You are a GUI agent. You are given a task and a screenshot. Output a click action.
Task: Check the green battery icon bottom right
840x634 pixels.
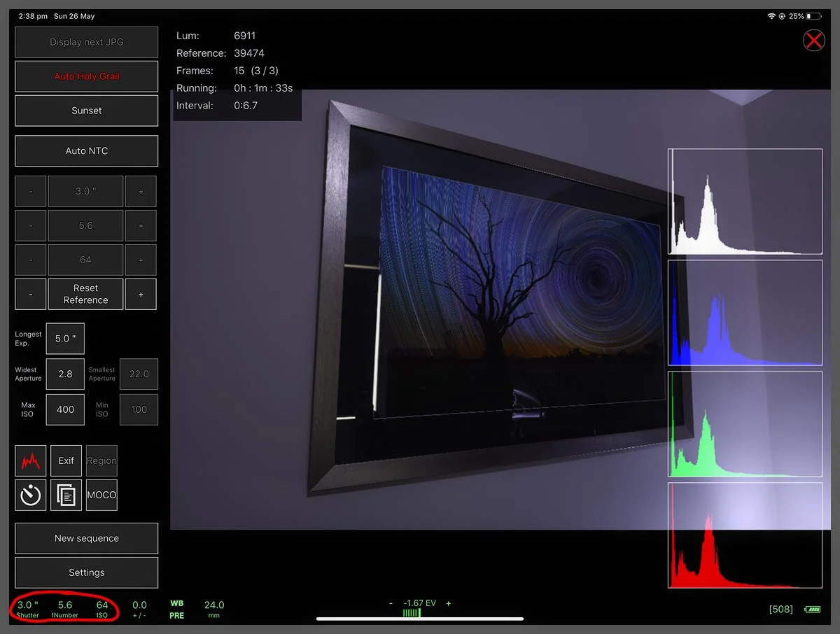pos(813,610)
